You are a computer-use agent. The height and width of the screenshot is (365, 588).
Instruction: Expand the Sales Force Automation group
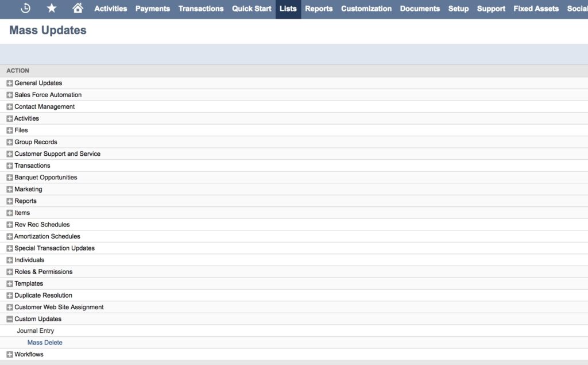tap(10, 95)
